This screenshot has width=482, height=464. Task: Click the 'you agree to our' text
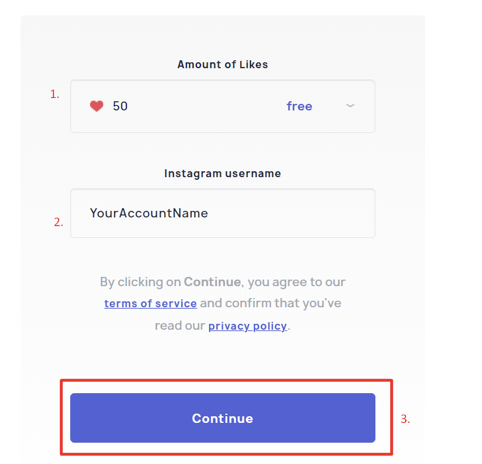pyautogui.click(x=296, y=282)
